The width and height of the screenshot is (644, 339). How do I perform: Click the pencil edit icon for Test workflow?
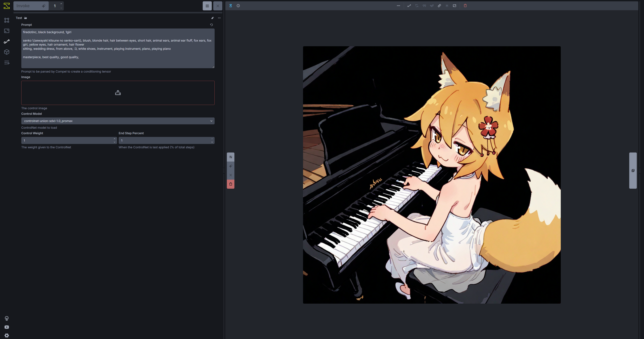(x=212, y=18)
